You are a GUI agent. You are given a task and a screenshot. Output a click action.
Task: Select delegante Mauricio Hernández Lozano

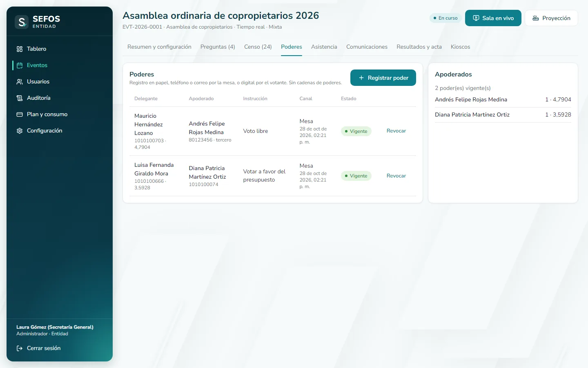click(149, 124)
